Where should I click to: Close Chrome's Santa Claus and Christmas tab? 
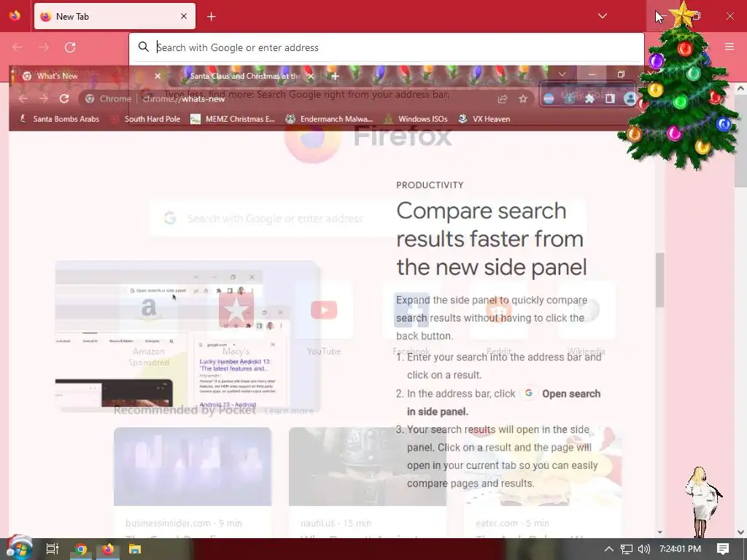tap(311, 76)
